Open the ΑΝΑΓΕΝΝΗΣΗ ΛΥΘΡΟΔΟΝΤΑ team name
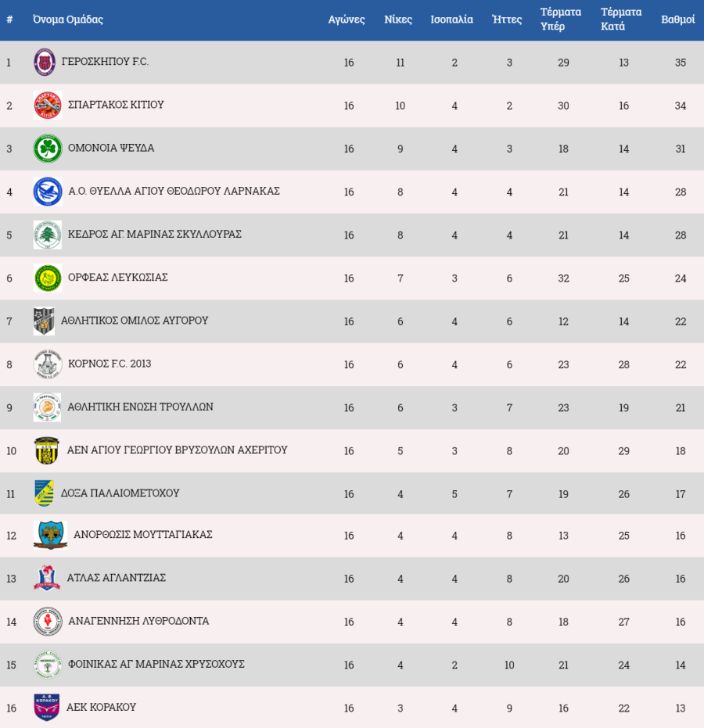Viewport: 704px width, 728px height. 138,621
